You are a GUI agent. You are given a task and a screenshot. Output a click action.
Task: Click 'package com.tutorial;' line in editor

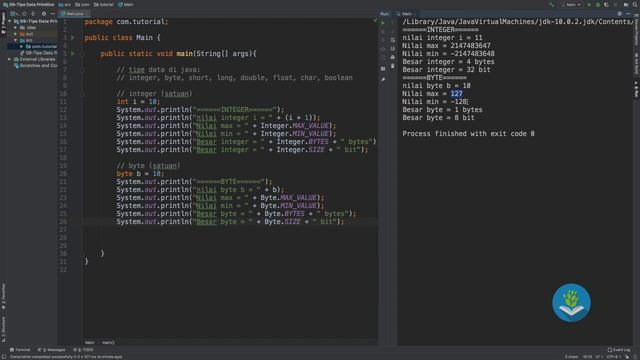tap(126, 22)
